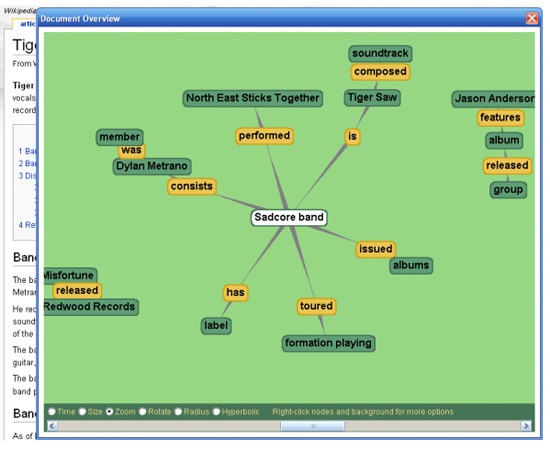Select the formation playing node
Image resolution: width=550 pixels, height=451 pixels.
tap(328, 343)
